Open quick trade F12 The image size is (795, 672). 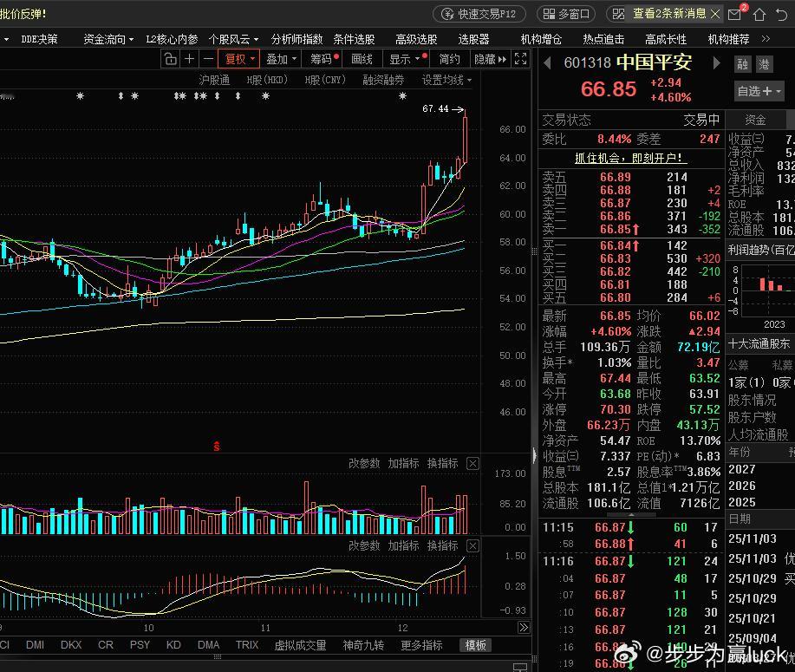point(479,14)
